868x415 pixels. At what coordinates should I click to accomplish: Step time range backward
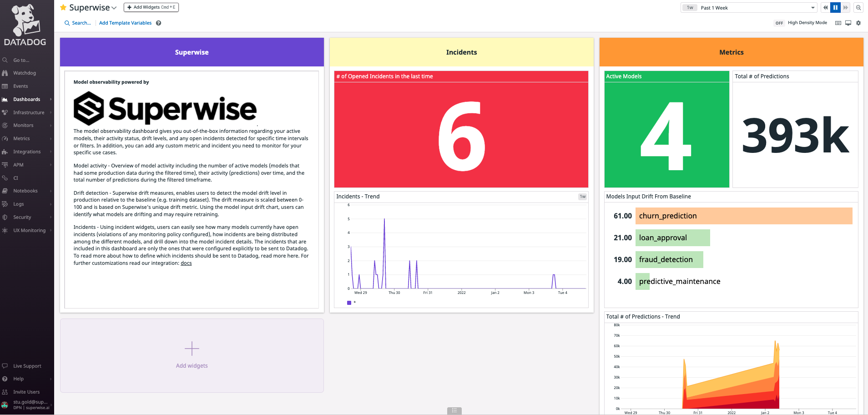825,8
